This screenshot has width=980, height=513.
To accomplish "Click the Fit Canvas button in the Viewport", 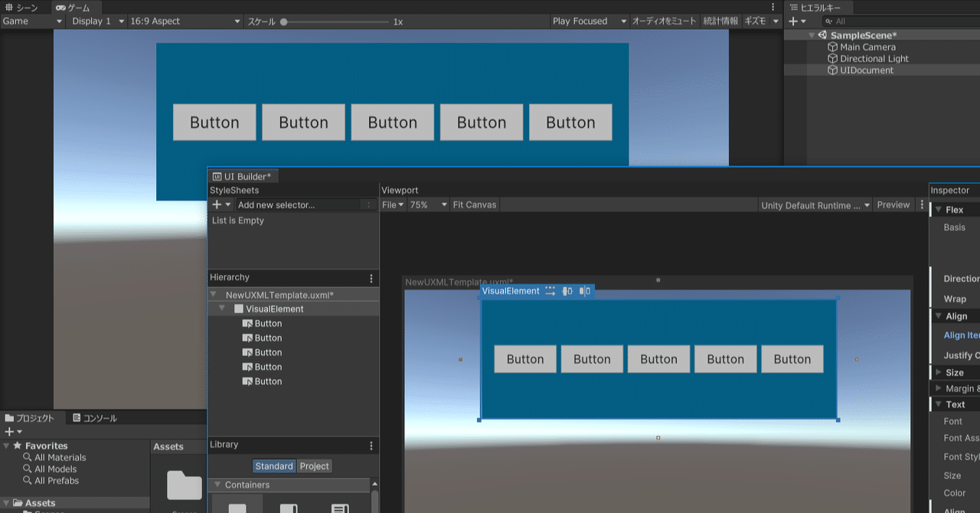I will pos(474,204).
